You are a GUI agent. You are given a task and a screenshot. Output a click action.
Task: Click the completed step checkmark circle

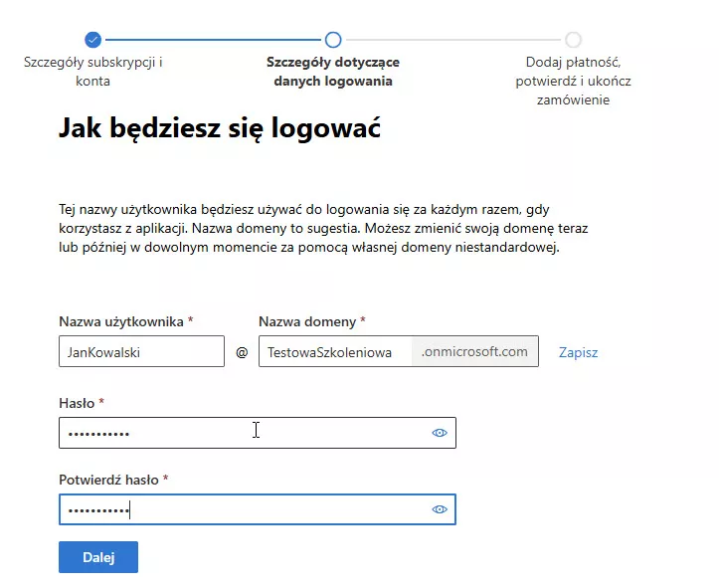[x=93, y=40]
